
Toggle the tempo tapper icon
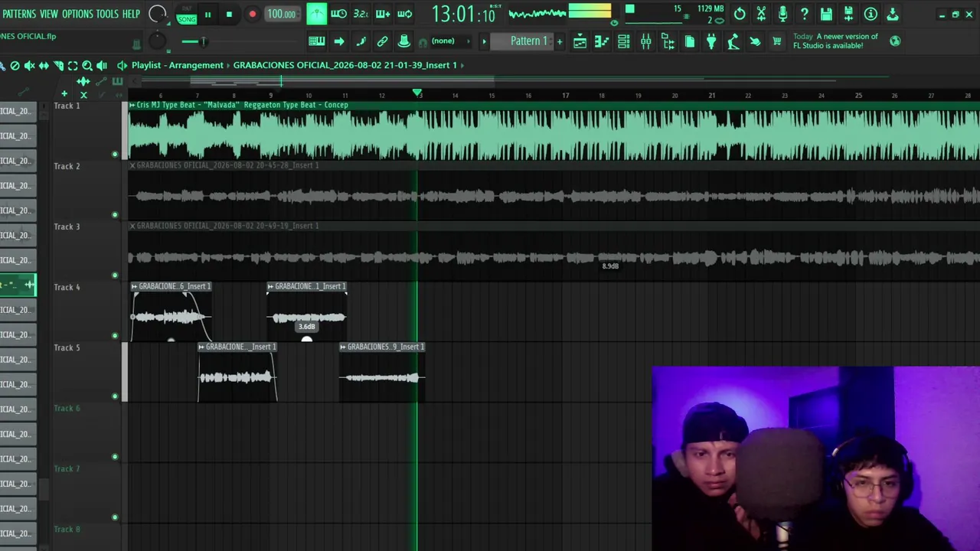tap(733, 41)
